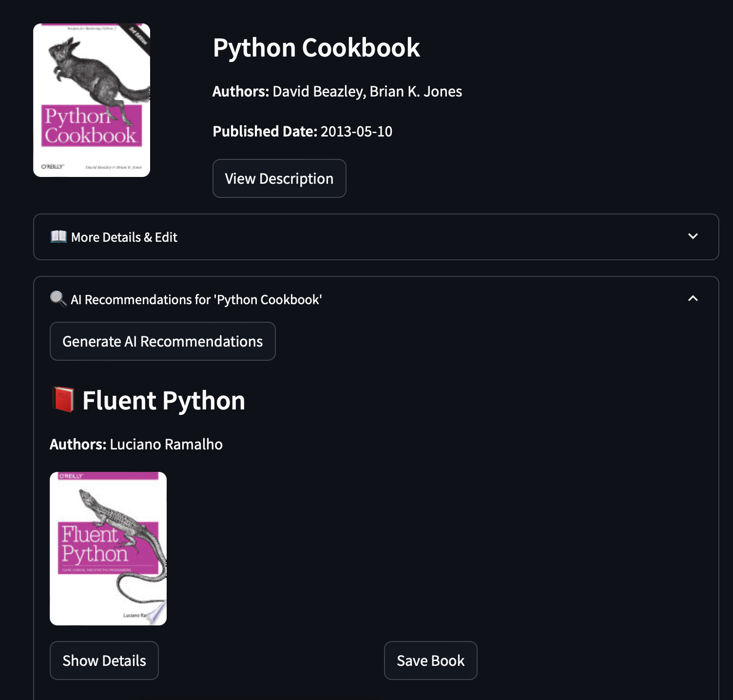Click the Published Date 2013-05-10 text
The height and width of the screenshot is (700, 733).
[302, 132]
